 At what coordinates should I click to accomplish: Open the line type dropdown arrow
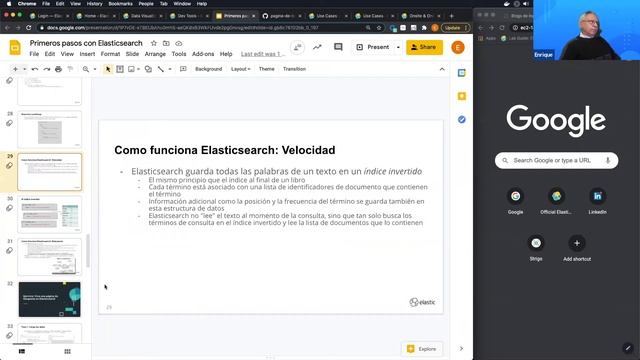pos(170,69)
